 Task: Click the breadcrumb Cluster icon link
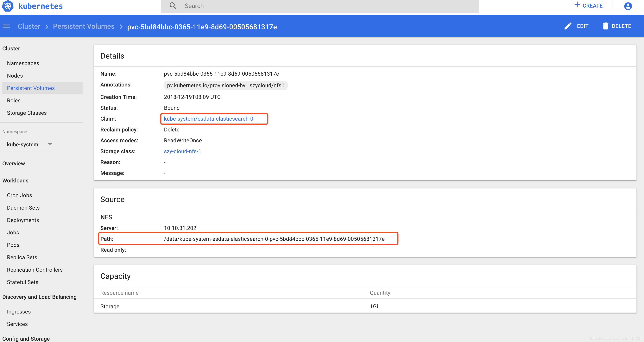pyautogui.click(x=28, y=26)
